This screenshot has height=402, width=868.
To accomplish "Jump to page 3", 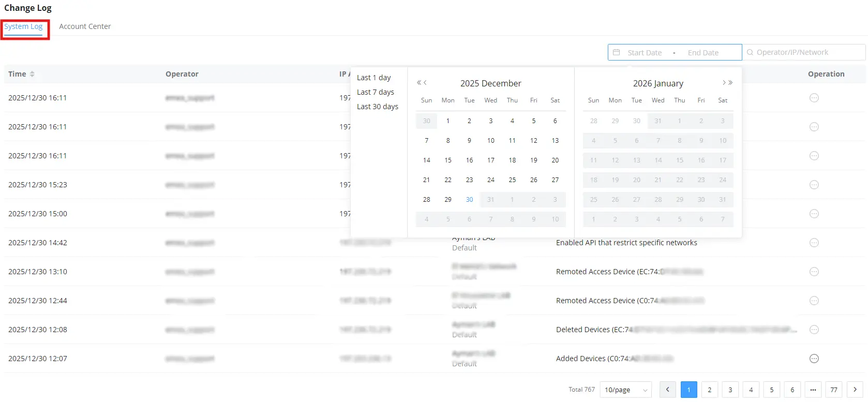I will click(x=730, y=390).
